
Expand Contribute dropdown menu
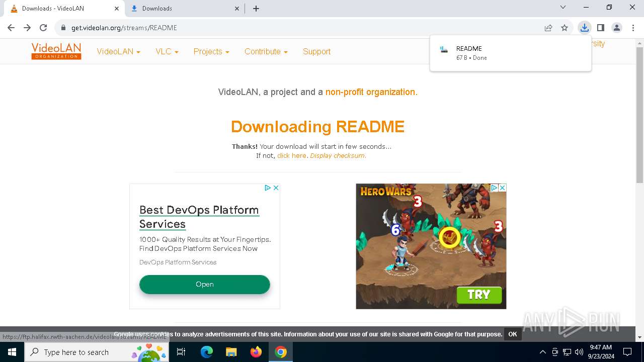point(266,51)
